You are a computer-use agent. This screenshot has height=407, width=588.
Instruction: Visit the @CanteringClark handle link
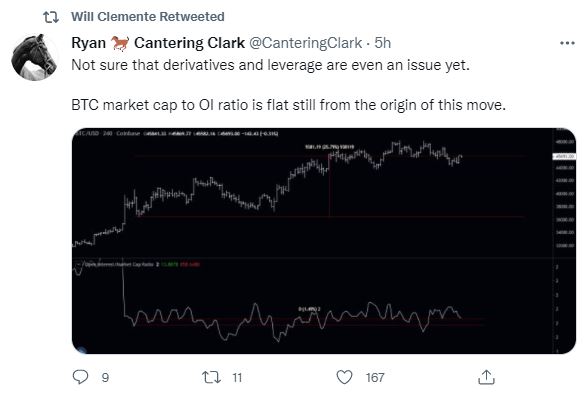305,43
